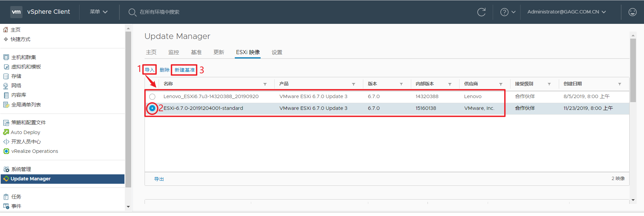Open the 产品 column filter
The width and height of the screenshot is (644, 216).
pyautogui.click(x=353, y=84)
